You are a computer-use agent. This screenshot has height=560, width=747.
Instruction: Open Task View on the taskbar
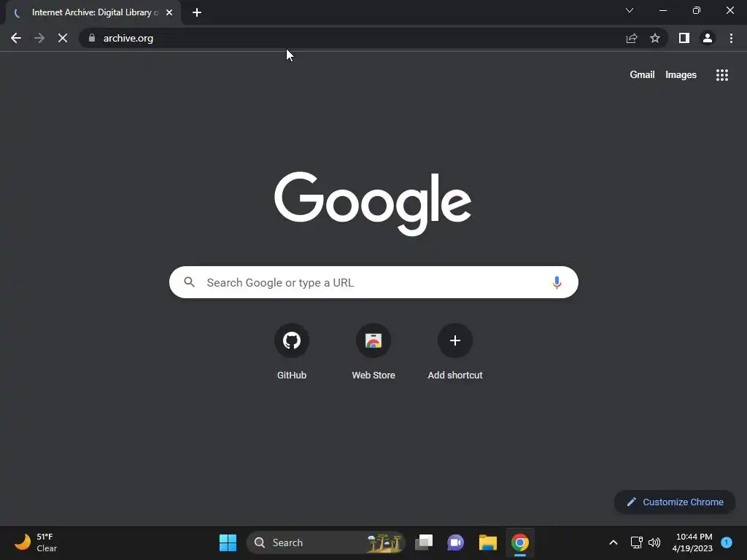coord(424,542)
